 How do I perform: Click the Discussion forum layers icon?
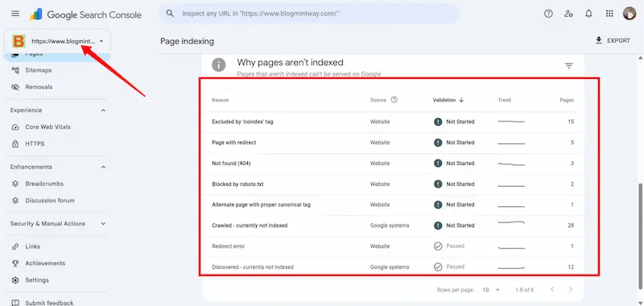pos(15,201)
